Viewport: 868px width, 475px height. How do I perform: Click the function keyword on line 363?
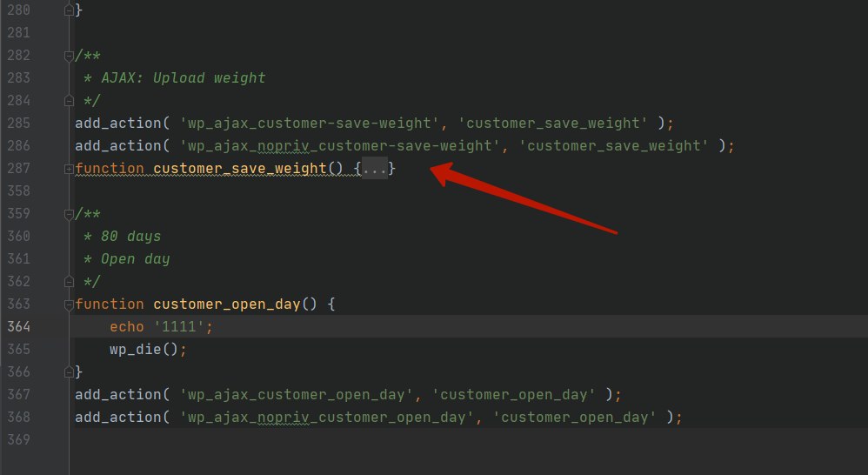tap(110, 304)
